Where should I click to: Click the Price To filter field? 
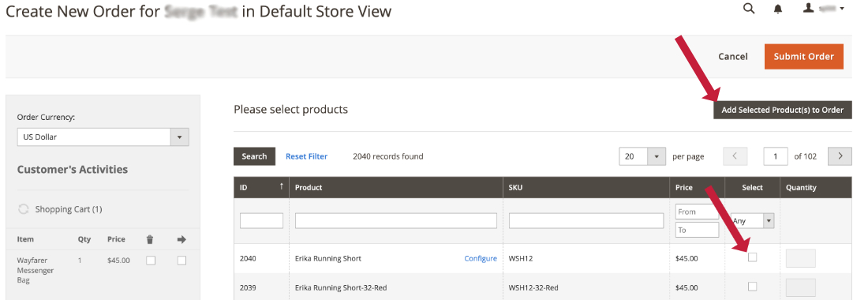point(697,230)
